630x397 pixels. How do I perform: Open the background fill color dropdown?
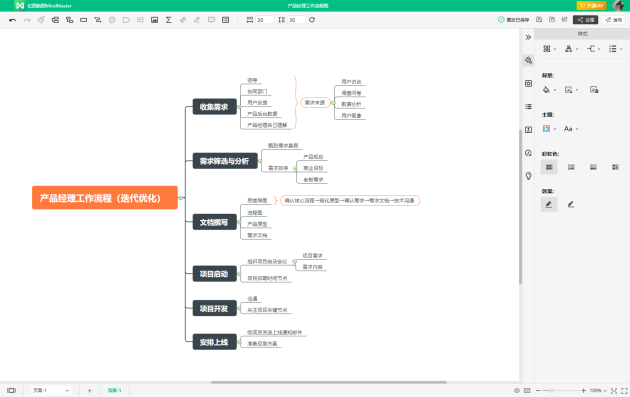(x=549, y=90)
